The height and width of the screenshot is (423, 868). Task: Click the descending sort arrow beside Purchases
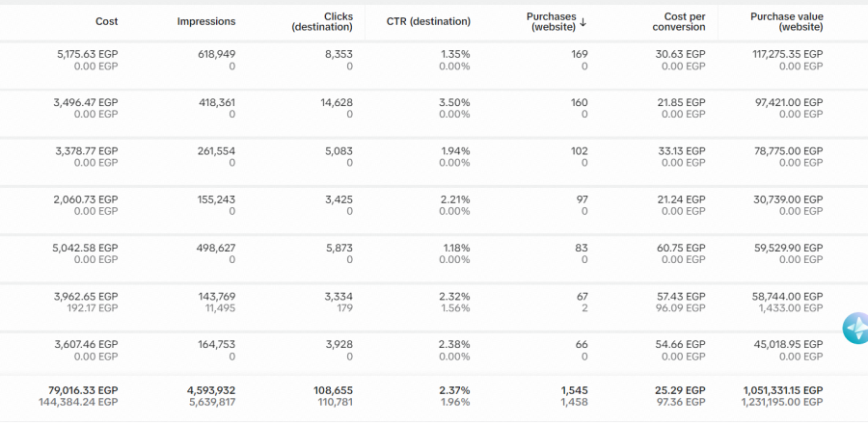tap(583, 22)
